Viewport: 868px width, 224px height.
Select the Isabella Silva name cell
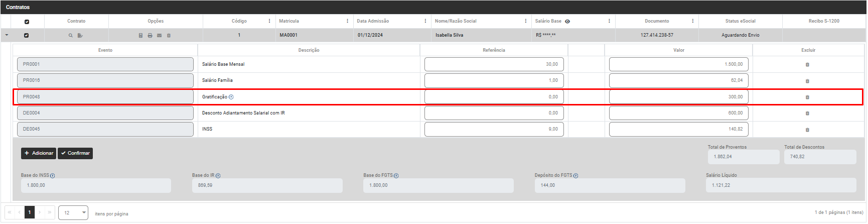481,35
